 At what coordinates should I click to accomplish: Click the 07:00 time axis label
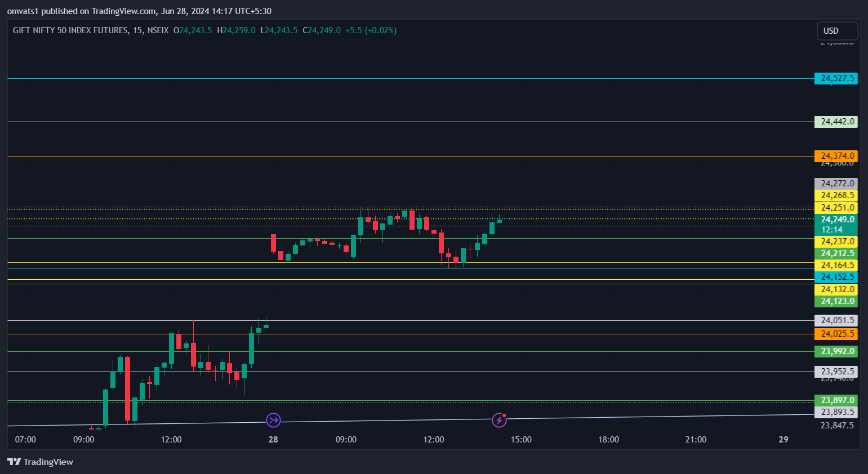25,440
